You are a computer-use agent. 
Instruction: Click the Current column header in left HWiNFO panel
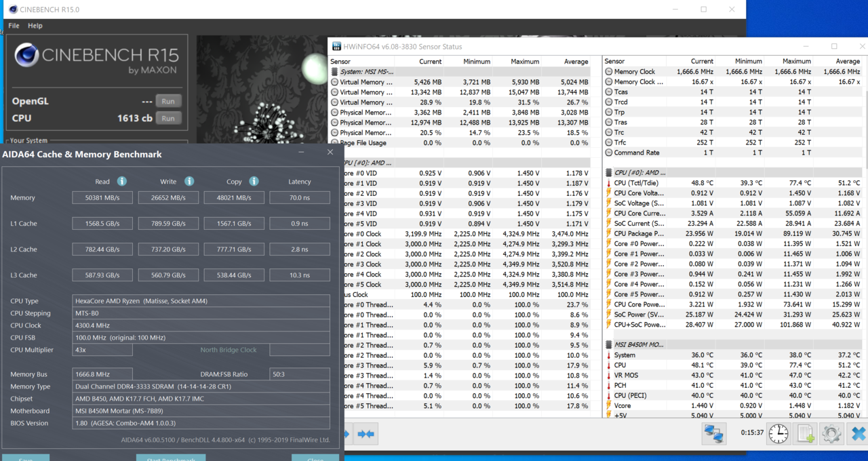(419, 62)
